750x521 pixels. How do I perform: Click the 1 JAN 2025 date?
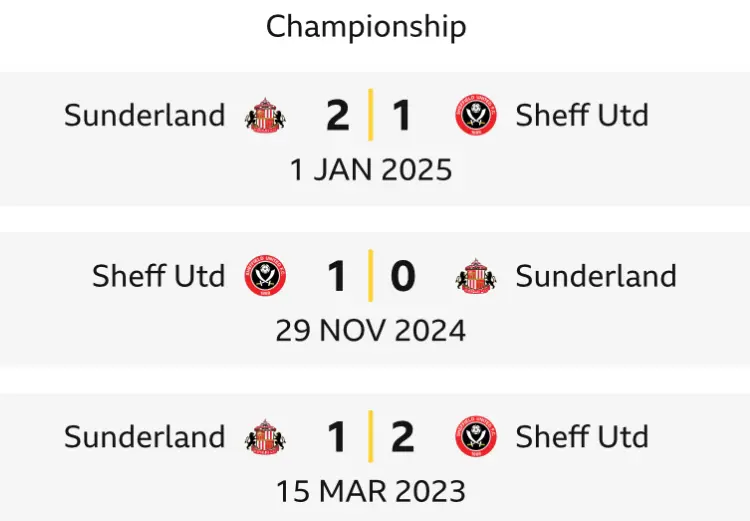coord(371,170)
